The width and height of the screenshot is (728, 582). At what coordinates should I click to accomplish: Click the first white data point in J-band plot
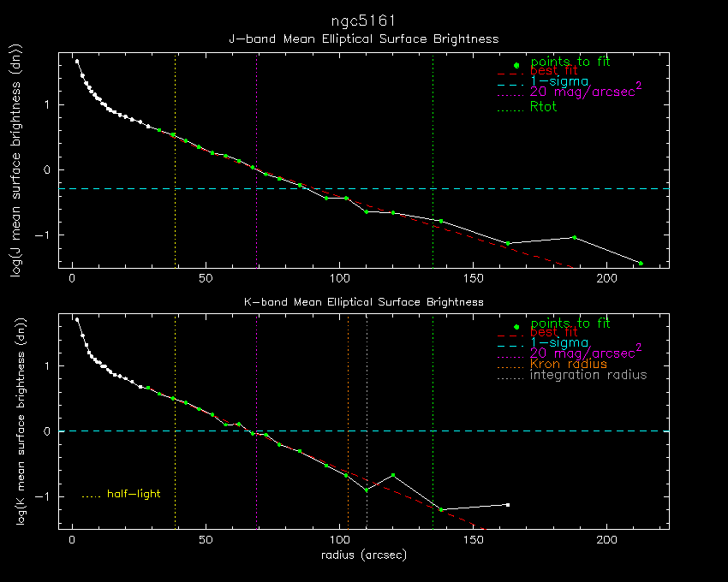[77, 62]
